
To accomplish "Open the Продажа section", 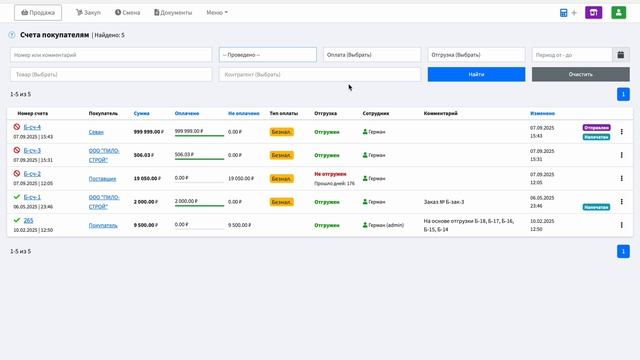I will pyautogui.click(x=38, y=13).
